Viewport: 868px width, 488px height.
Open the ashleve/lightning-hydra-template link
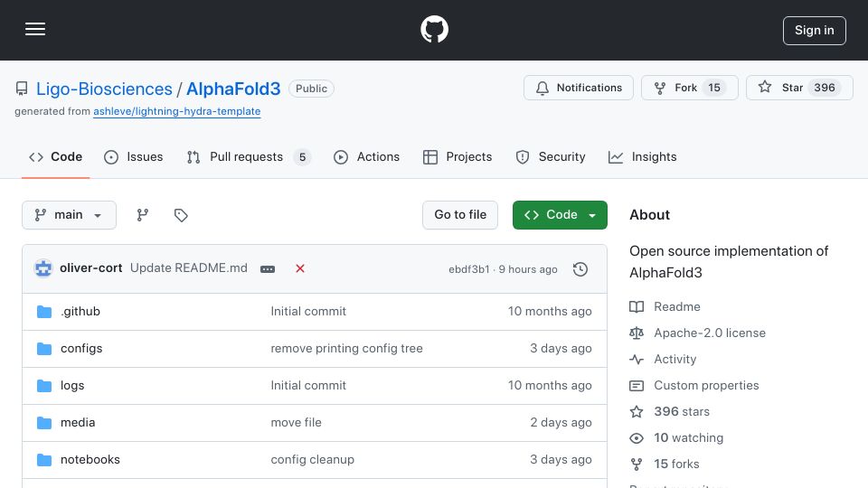pyautogui.click(x=176, y=111)
